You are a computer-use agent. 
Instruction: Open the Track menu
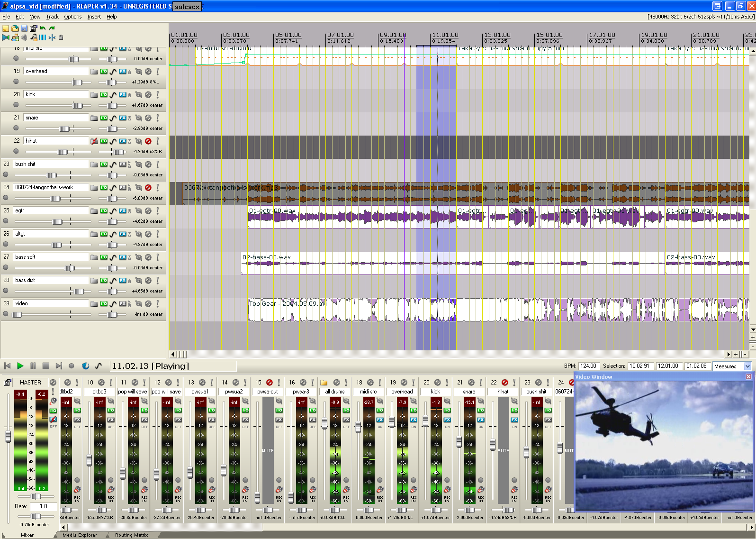(x=52, y=17)
